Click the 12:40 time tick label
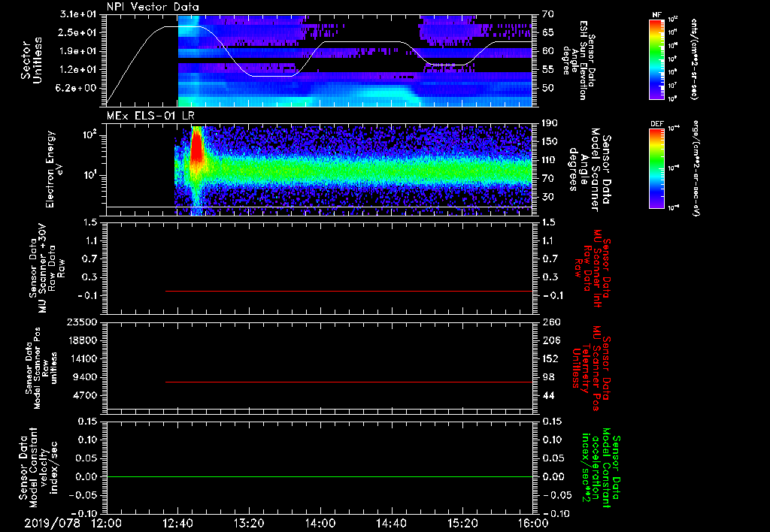This screenshot has height=532, width=770. 177,524
